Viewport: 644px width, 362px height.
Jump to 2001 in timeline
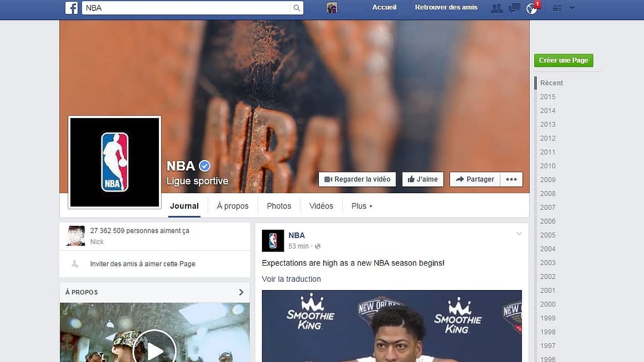(548, 291)
